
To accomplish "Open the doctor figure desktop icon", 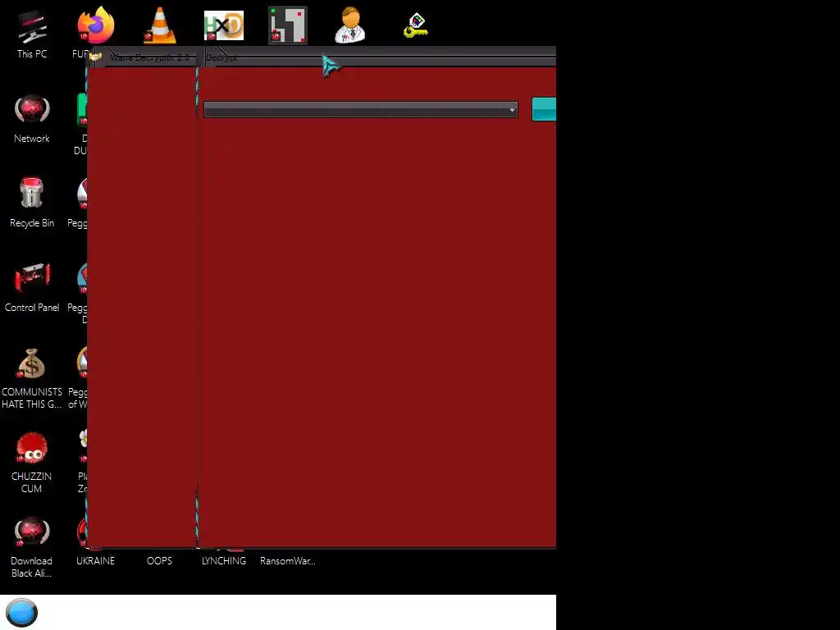I will pos(350,25).
